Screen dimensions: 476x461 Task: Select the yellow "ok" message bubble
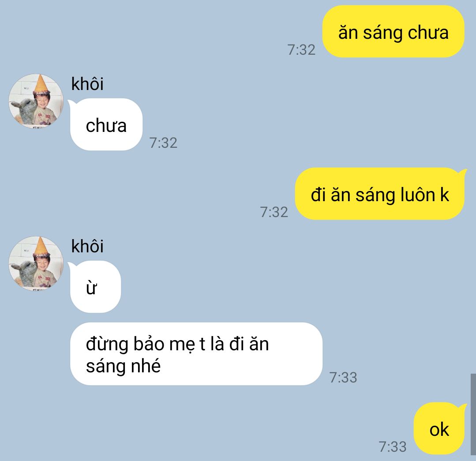(x=439, y=428)
